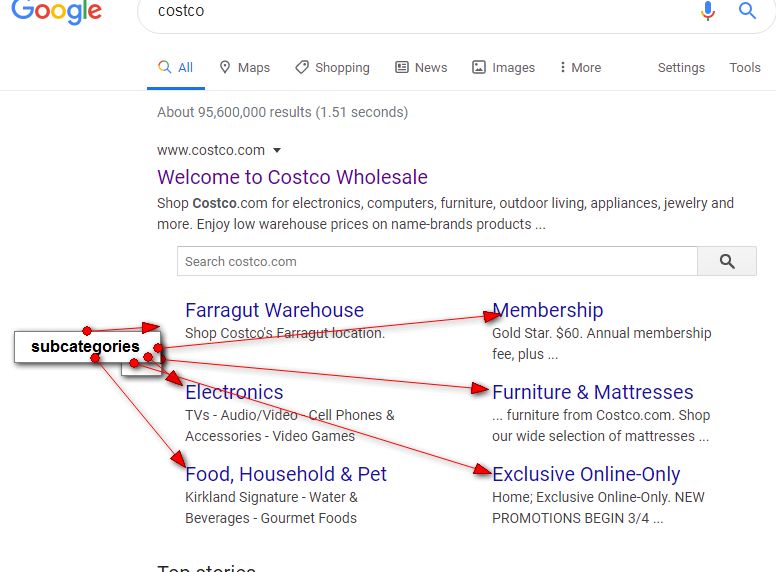Open search Settings
Viewport: 776px width, 572px height.
681,68
